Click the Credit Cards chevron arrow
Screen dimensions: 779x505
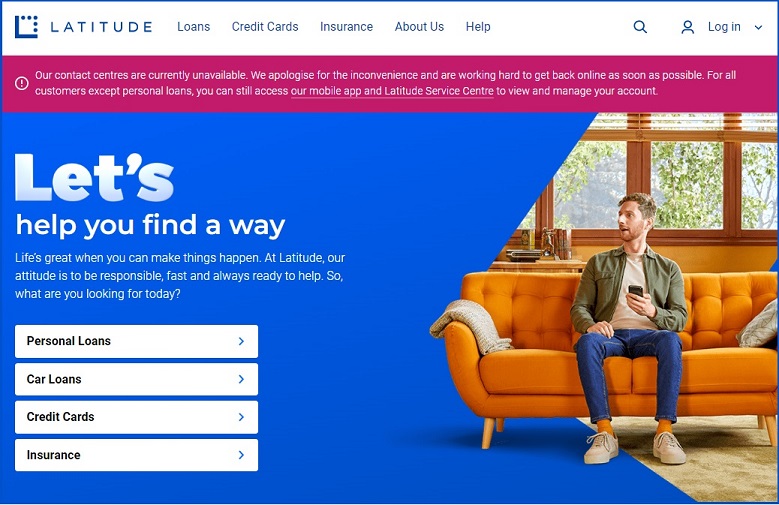click(241, 417)
